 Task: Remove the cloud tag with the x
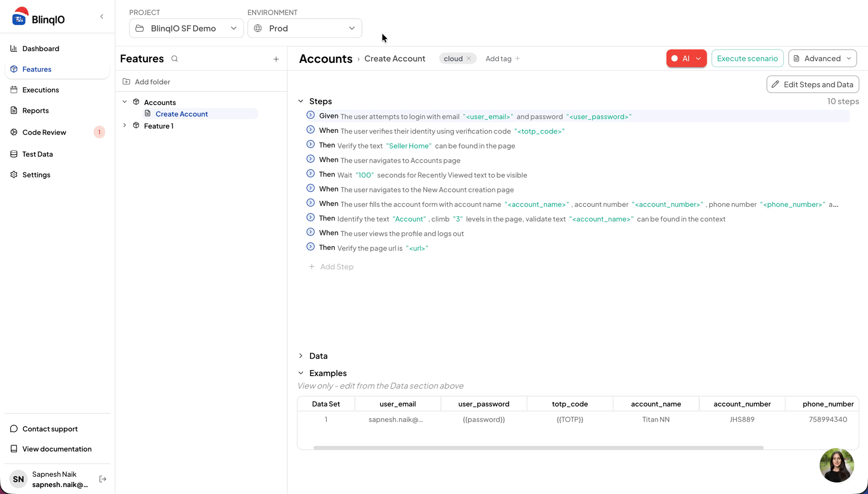pyautogui.click(x=469, y=59)
